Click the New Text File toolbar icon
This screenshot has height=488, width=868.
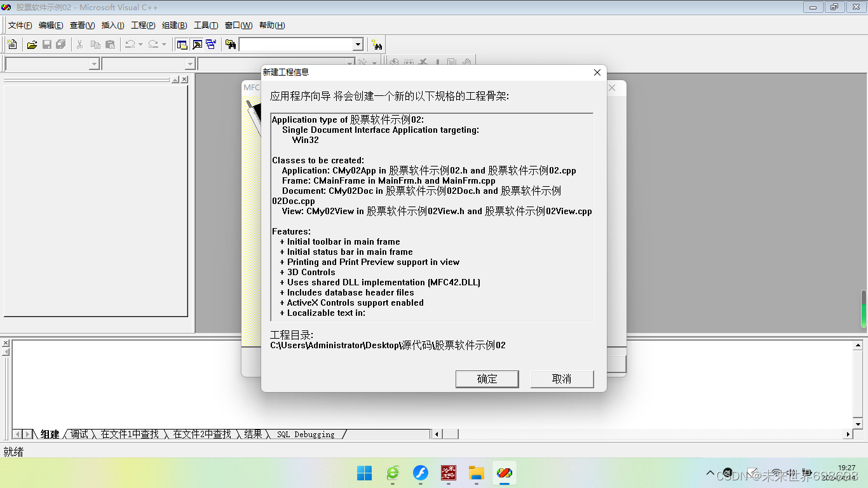point(12,44)
